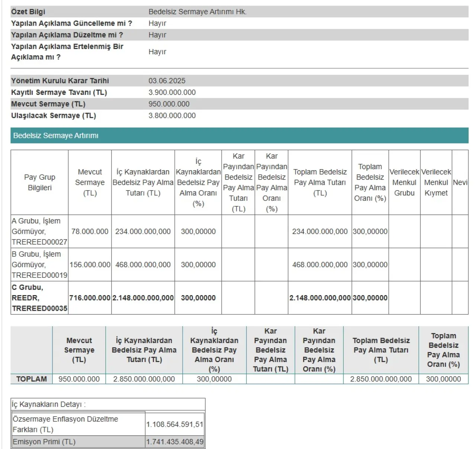
Task: Click B Grubu's current capital 156.000.000
Action: pyautogui.click(x=90, y=265)
